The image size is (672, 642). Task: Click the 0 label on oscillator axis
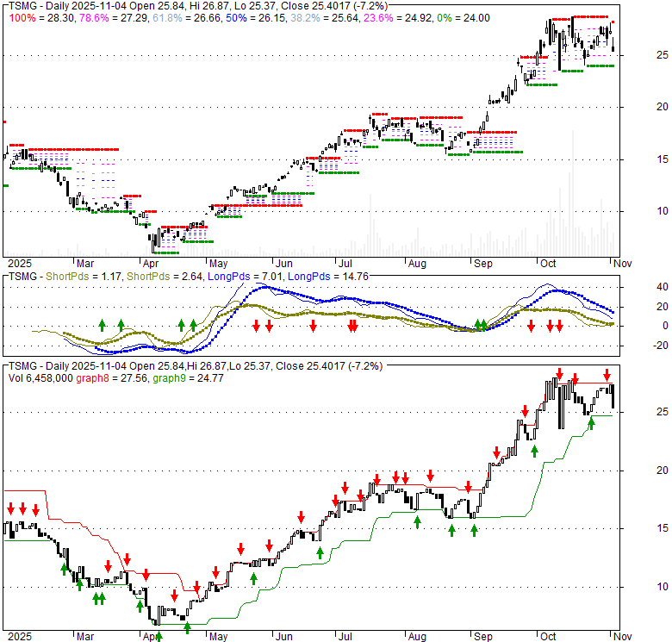665,326
